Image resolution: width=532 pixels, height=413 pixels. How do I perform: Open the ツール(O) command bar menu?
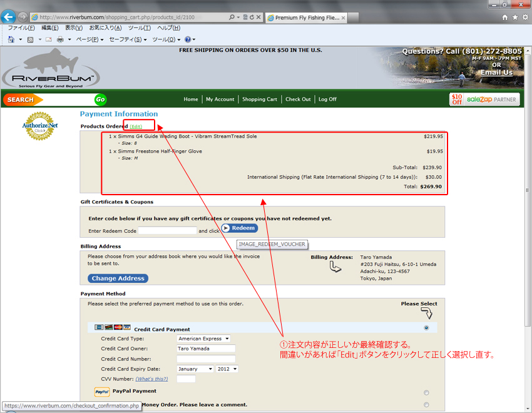(x=166, y=39)
